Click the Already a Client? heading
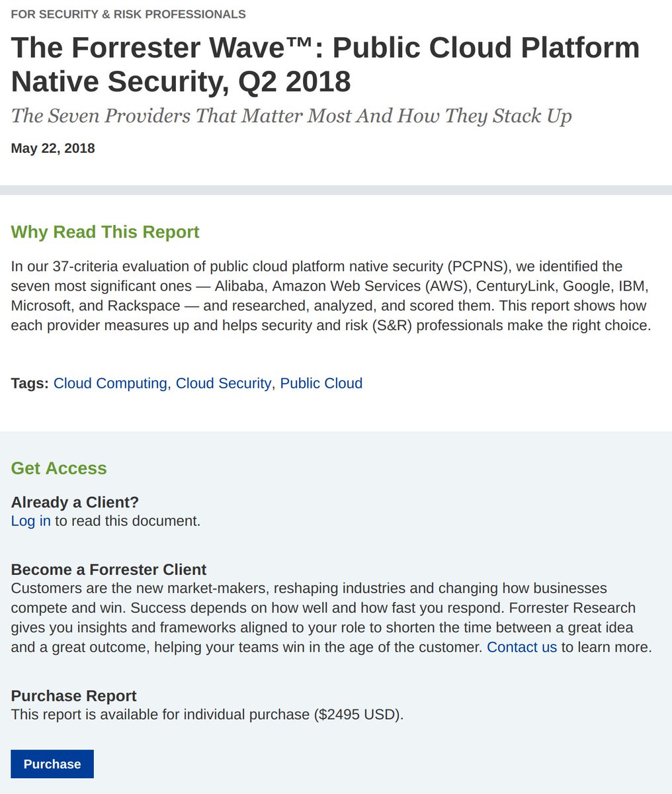 click(75, 502)
